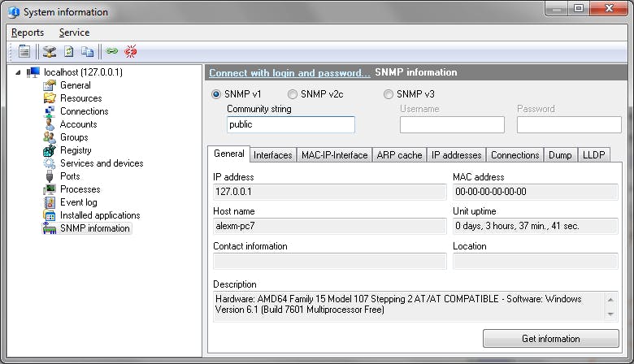Click the Description scroll down arrow
This screenshot has height=364, width=634.
coord(610,314)
